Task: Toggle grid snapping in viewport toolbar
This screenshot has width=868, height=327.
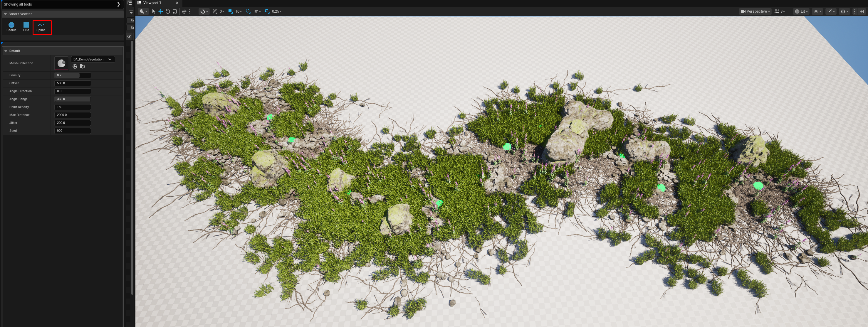Action: [231, 11]
